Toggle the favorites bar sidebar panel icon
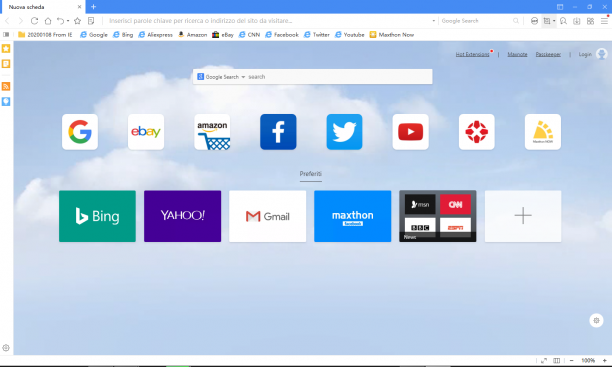This screenshot has width=612, height=367. pos(6,35)
